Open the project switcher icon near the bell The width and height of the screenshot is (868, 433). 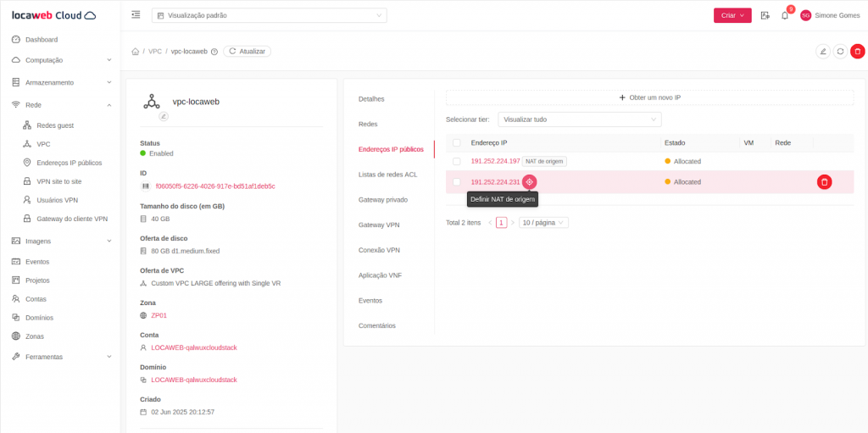tap(765, 15)
